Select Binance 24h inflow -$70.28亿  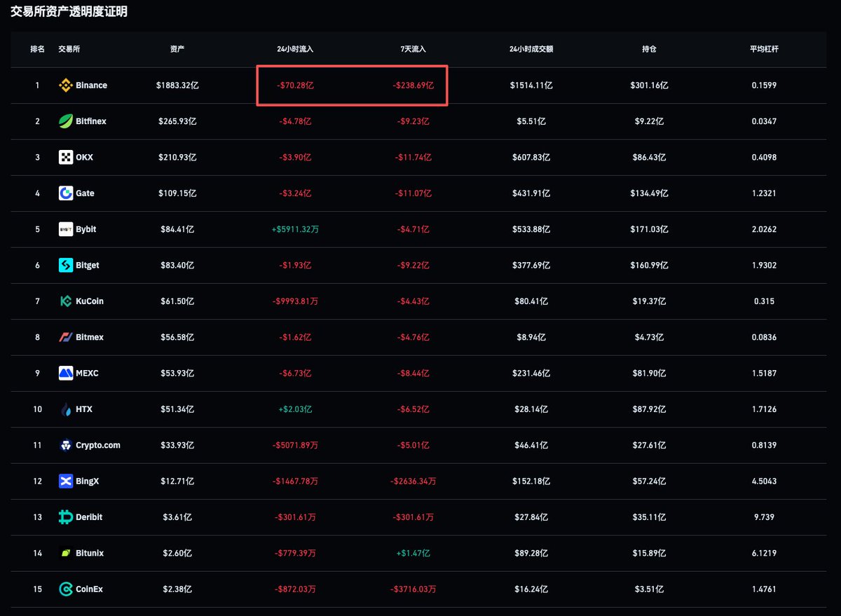click(x=295, y=85)
